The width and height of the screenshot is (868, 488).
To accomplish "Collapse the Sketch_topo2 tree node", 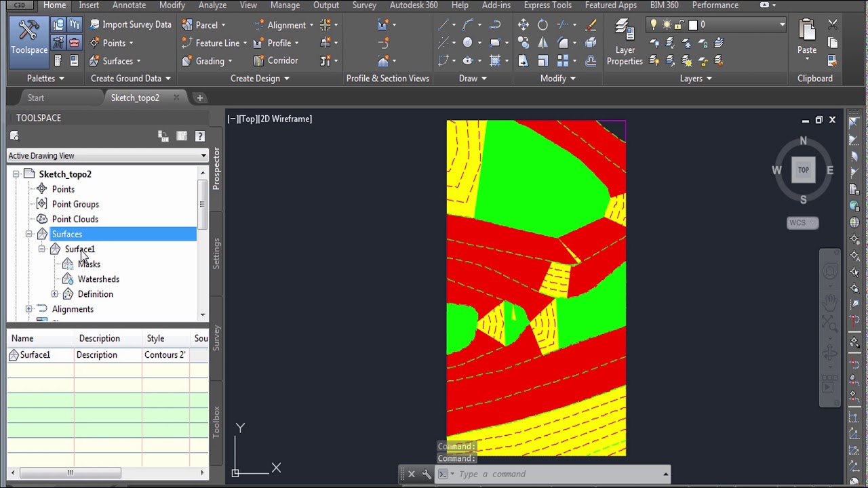I will point(16,174).
